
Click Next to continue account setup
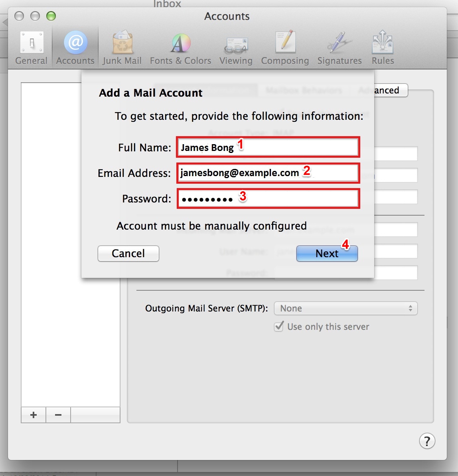[x=327, y=254]
